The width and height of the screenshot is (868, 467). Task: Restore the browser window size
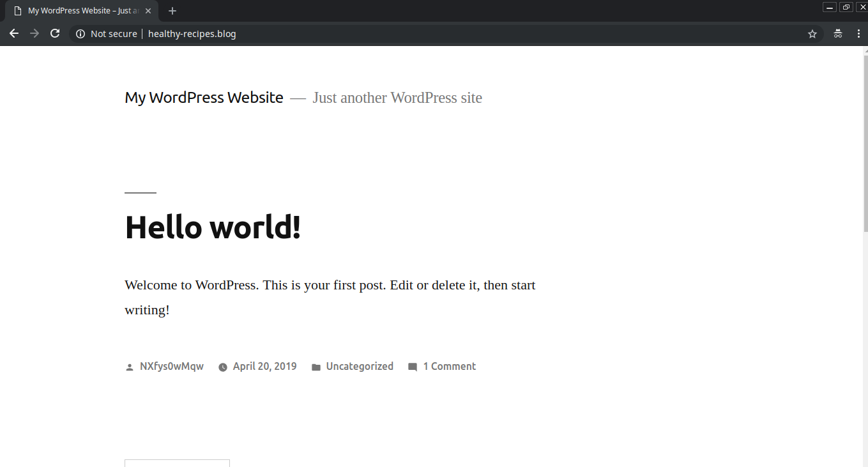[846, 7]
